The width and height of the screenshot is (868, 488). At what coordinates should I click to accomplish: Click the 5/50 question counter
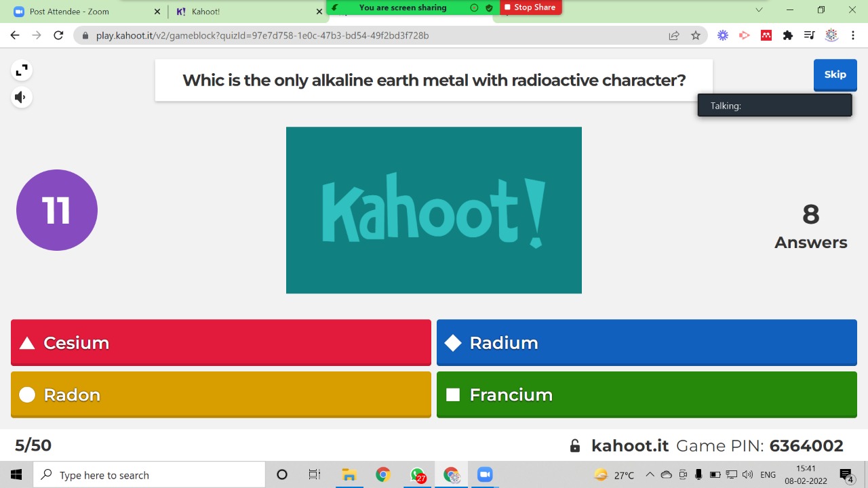33,445
